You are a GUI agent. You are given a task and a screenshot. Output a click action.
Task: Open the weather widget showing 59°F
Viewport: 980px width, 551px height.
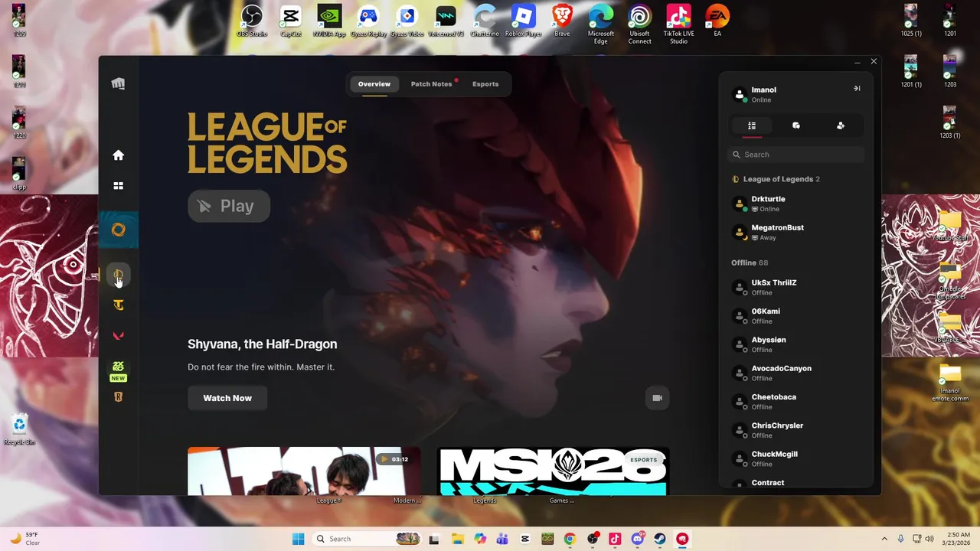(x=24, y=539)
